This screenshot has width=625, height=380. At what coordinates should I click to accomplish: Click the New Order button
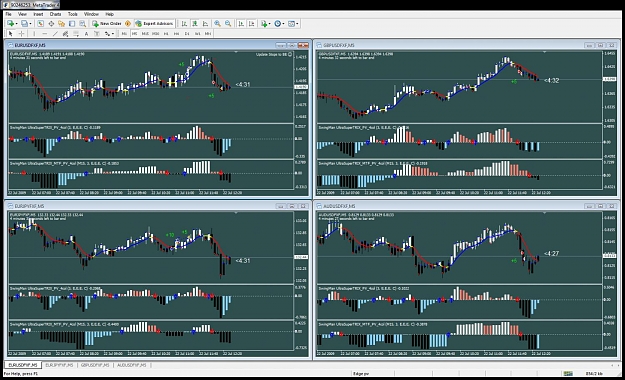click(x=107, y=24)
